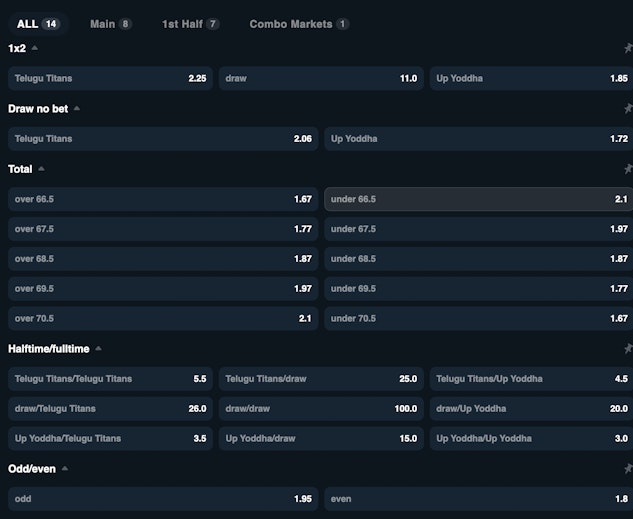Collapse the Draw no bet section
The width and height of the screenshot is (633, 519).
(77, 108)
